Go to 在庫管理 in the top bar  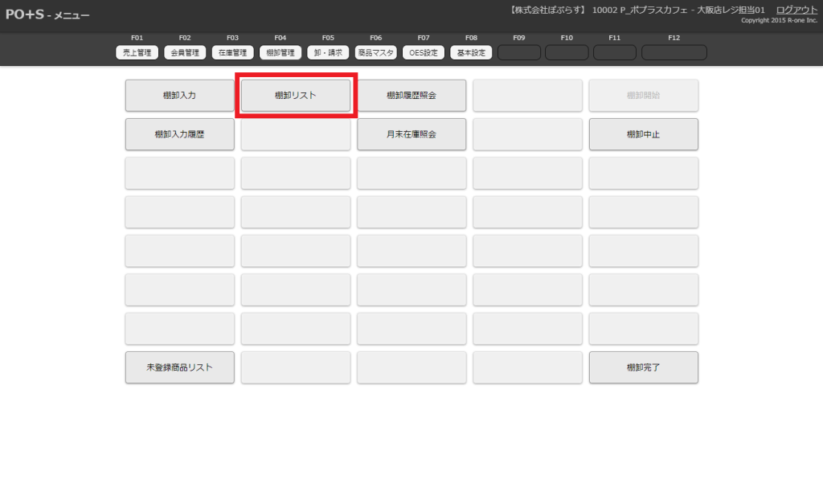pyautogui.click(x=232, y=53)
